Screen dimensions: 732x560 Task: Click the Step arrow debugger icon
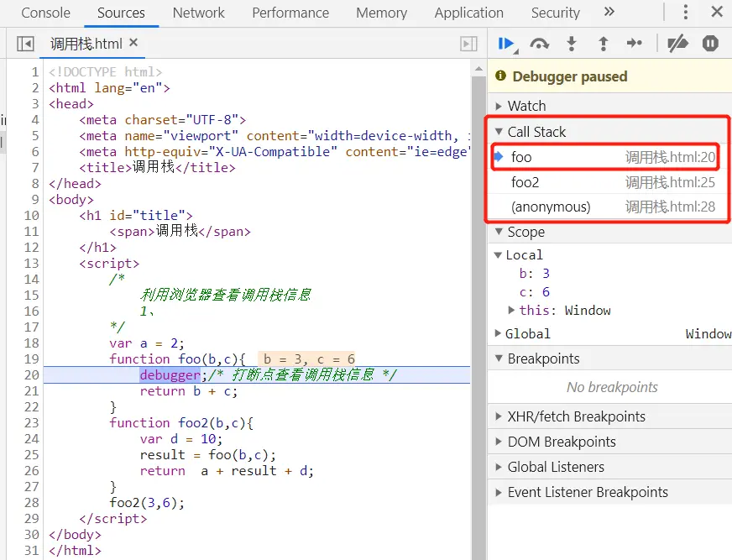point(635,44)
